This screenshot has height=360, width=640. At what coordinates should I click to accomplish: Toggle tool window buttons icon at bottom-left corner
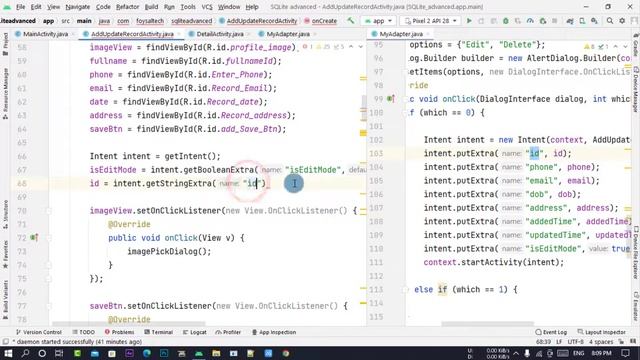point(5,342)
